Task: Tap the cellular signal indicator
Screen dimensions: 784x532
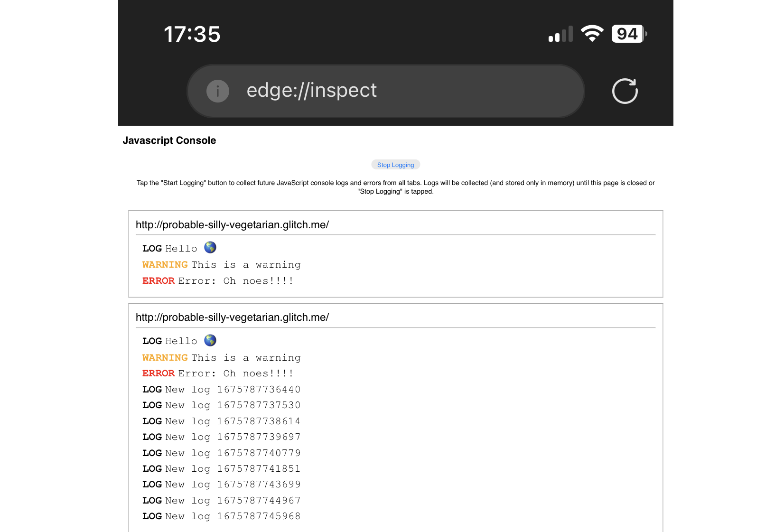Action: pyautogui.click(x=560, y=34)
